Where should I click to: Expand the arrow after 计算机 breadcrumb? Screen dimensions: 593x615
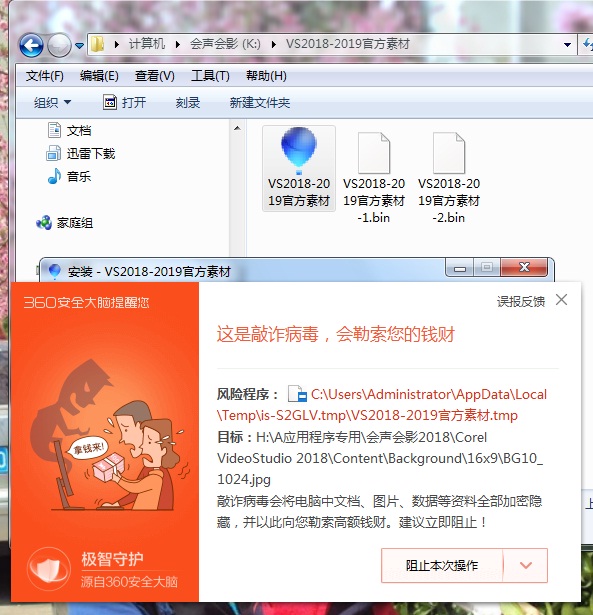[178, 44]
